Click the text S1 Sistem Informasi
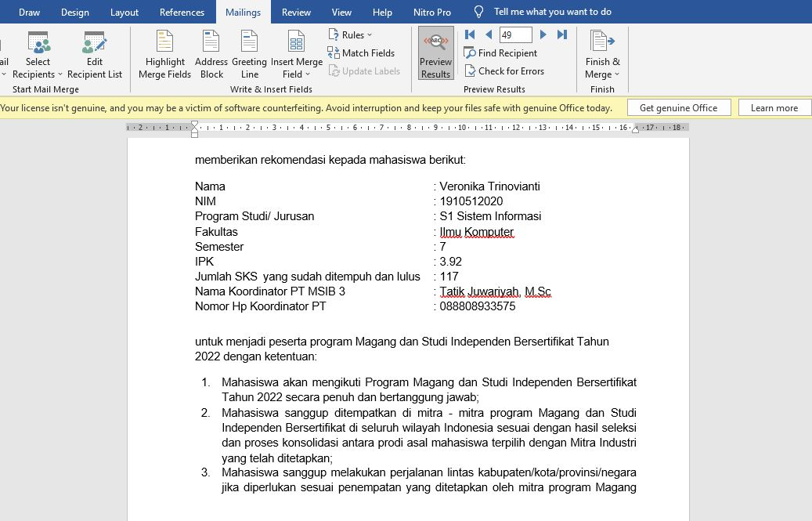The width and height of the screenshot is (812, 521). click(x=490, y=216)
